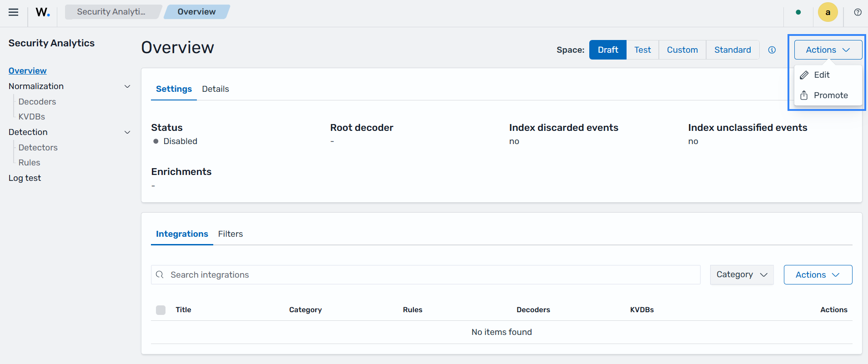
Task: Switch to the Filters tab
Action: click(x=231, y=234)
